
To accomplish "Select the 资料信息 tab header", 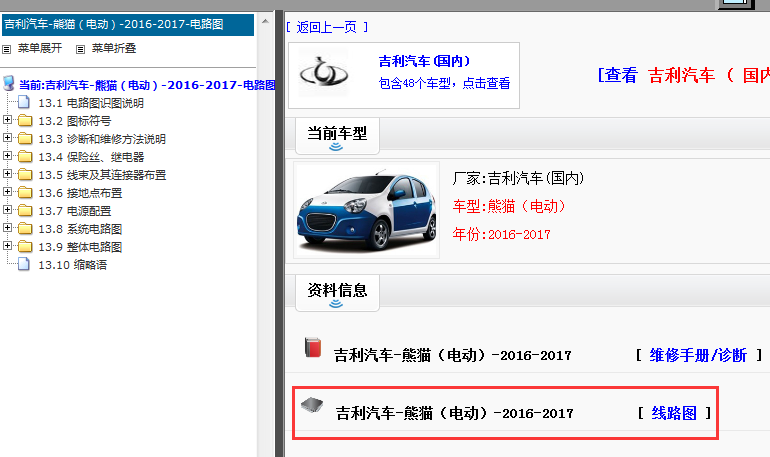I will coord(337,293).
